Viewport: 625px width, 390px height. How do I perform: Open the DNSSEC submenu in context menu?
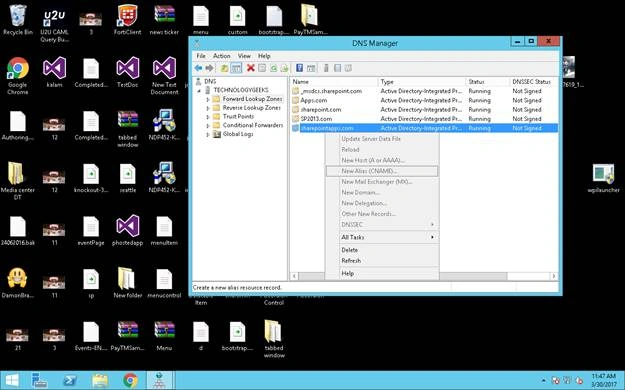[382, 225]
